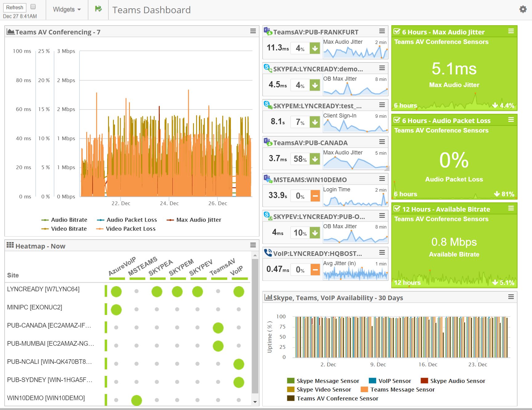Click the 0.8 Mbps Available Bitrate value
This screenshot has height=410, width=532.
454,242
